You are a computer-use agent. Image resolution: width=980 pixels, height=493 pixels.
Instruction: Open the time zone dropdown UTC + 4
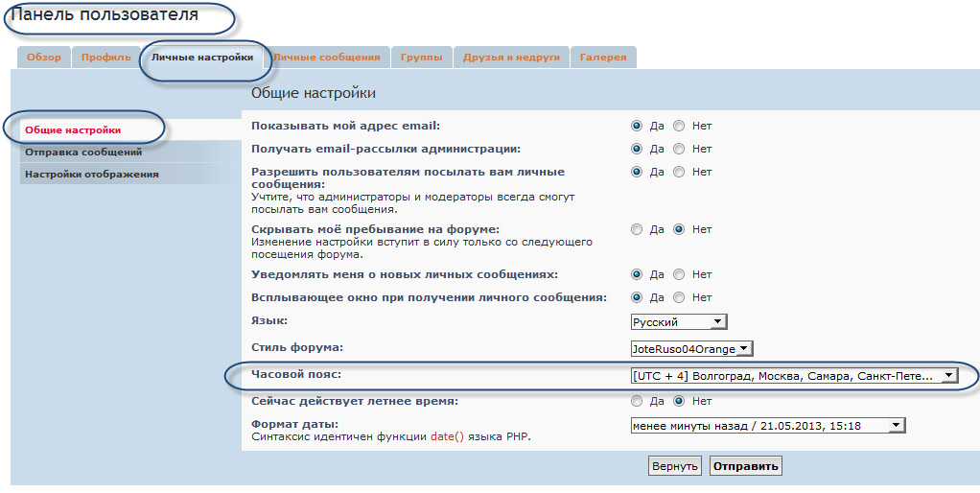click(793, 376)
